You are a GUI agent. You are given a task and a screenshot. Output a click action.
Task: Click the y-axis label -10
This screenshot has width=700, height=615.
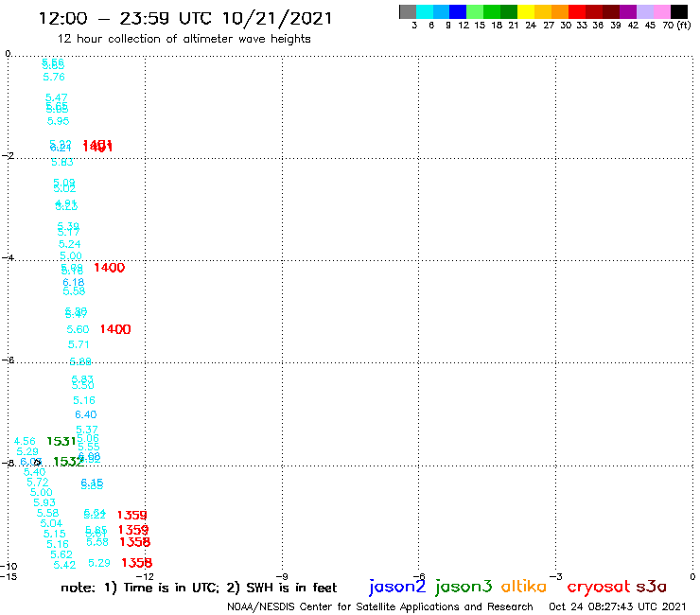pyautogui.click(x=9, y=567)
